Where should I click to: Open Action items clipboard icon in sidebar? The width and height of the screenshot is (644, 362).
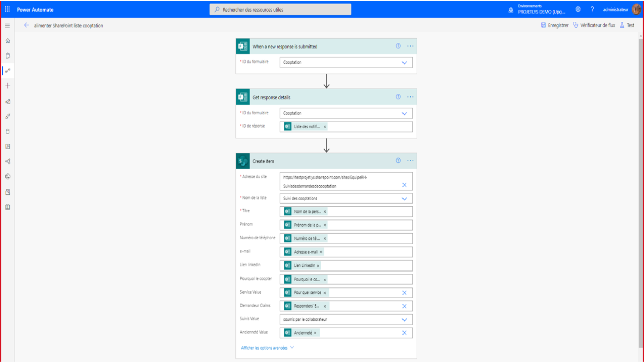pos(7,56)
